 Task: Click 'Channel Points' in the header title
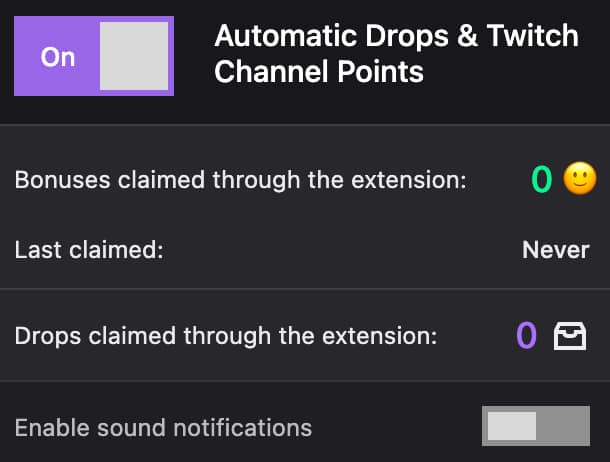(319, 72)
